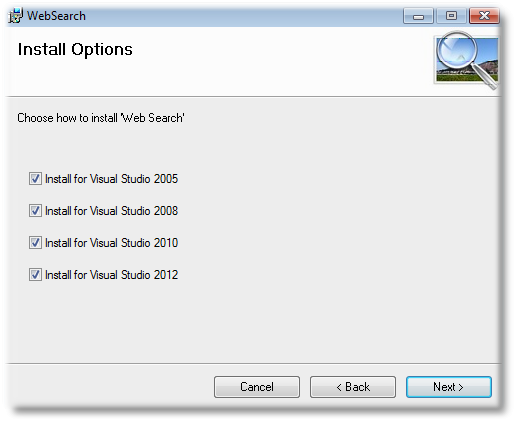Go to the previous step with Back
The width and height of the screenshot is (519, 423).
(353, 387)
